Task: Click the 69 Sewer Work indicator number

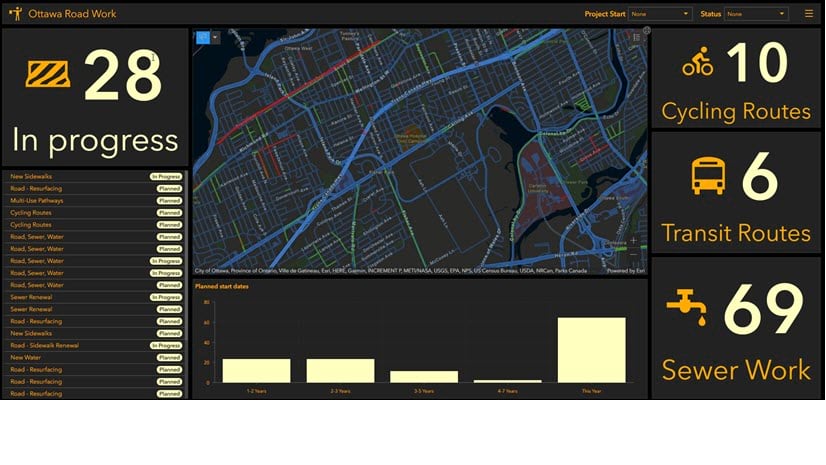Action: pyautogui.click(x=764, y=309)
